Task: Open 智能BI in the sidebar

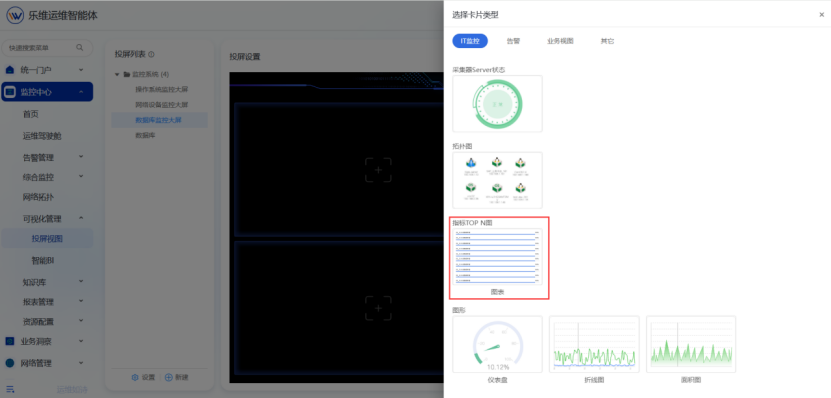Action: (43, 261)
